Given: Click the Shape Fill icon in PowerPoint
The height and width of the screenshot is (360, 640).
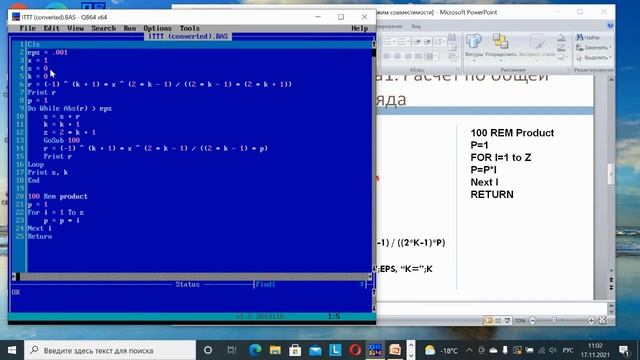Looking at the screenshot, I should pyautogui.click(x=562, y=38).
